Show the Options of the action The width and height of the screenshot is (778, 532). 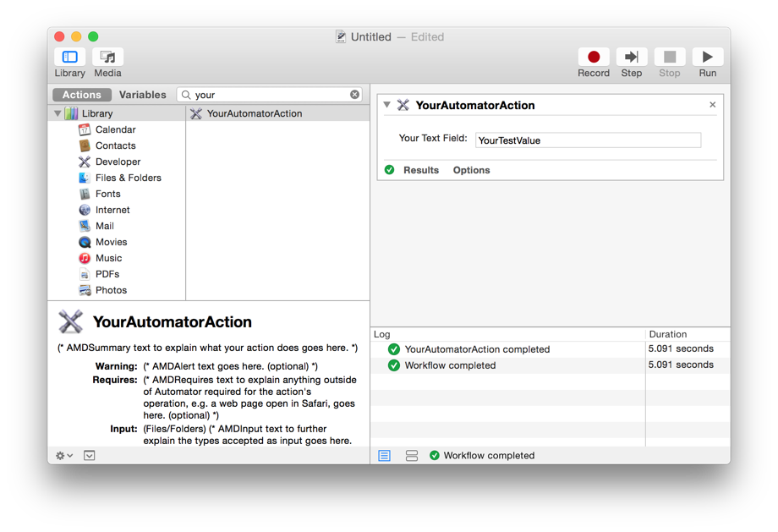coord(471,170)
